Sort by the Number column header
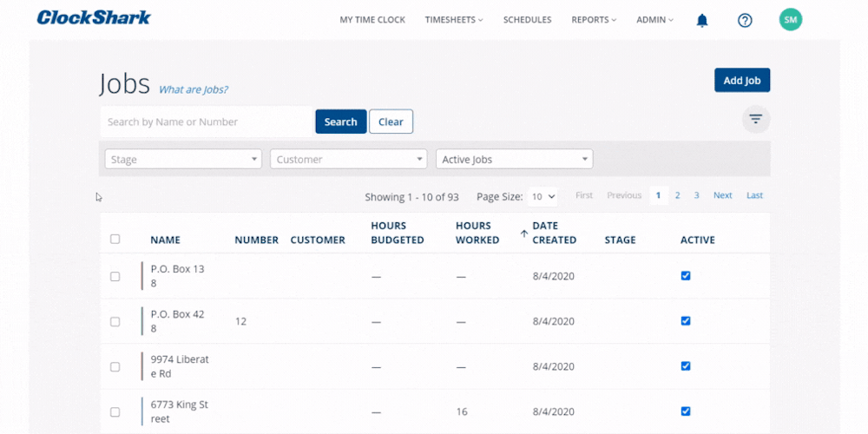868x434 pixels. [256, 240]
